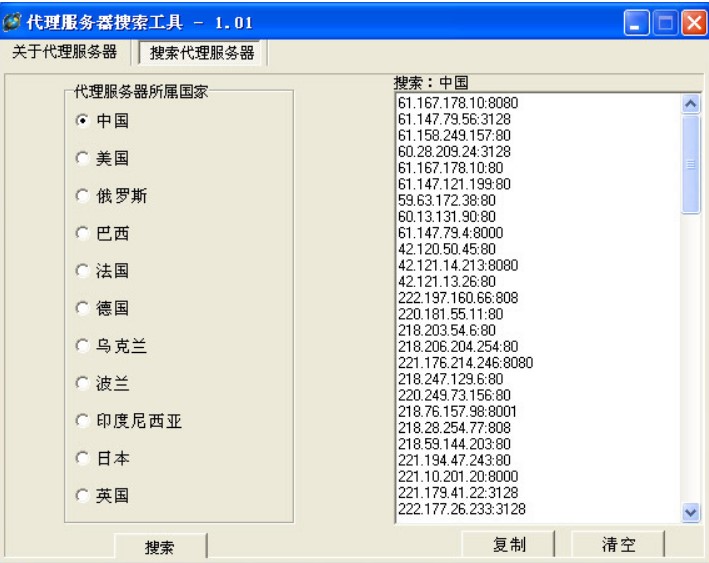Select proxy entry 42.121.13.26:80
Screen dimensions: 709x563
click(447, 282)
